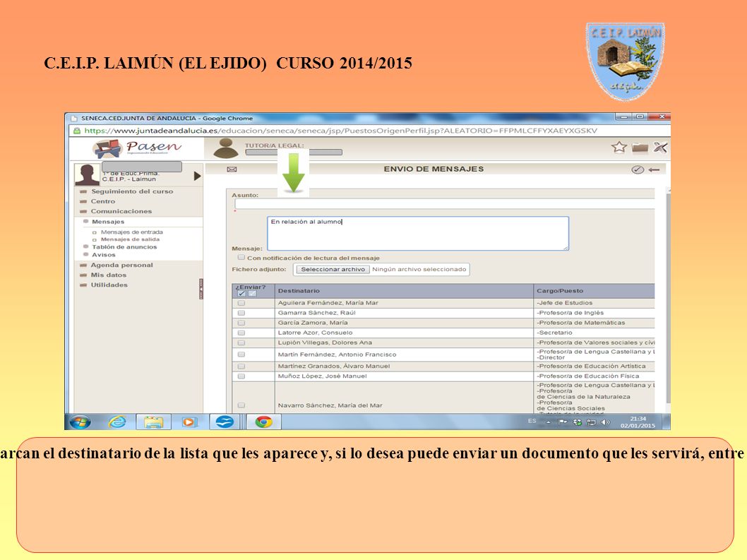Open the folder icon in Pasen header
Image resolution: width=747 pixels, height=560 pixels.
pos(640,148)
